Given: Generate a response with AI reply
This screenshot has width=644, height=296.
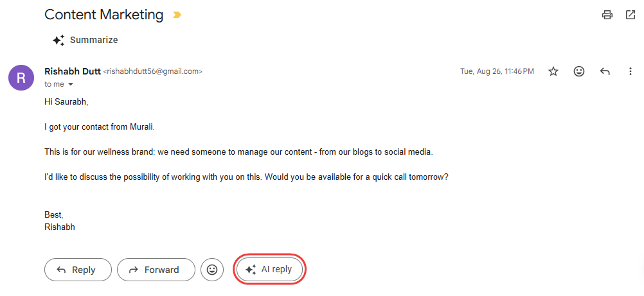Looking at the screenshot, I should pos(269,270).
